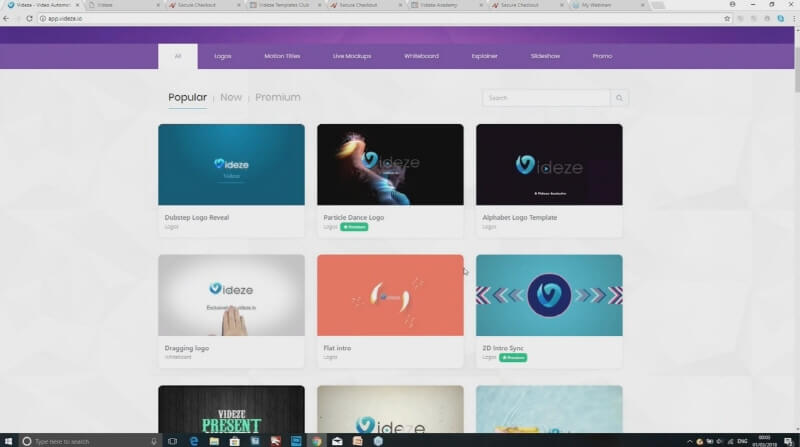Open the Mail app on the taskbar
This screenshot has height=447, width=800.
(337, 441)
